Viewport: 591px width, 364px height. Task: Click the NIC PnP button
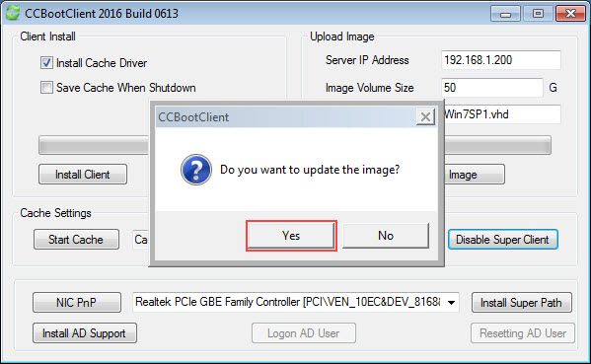click(77, 302)
